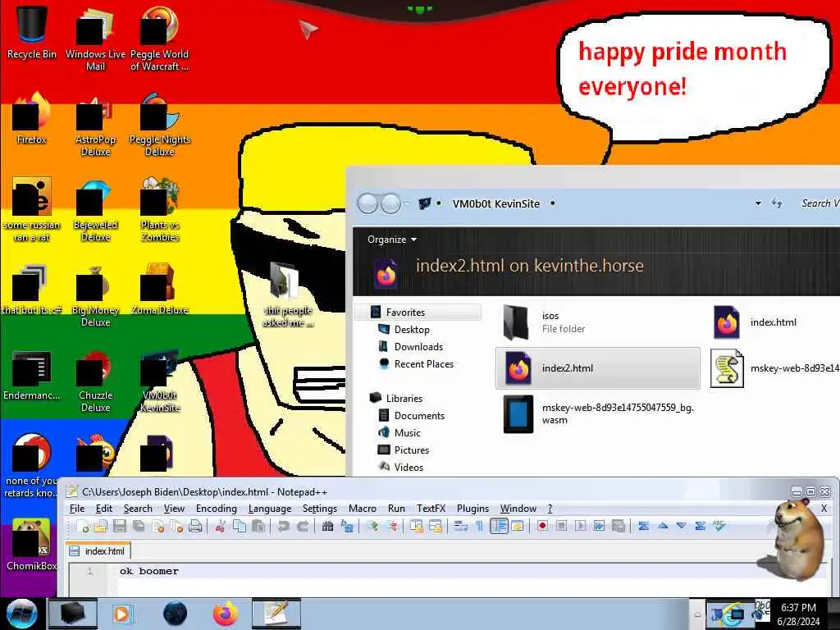Select the index2.html file
This screenshot has height=630, width=840.
598,368
